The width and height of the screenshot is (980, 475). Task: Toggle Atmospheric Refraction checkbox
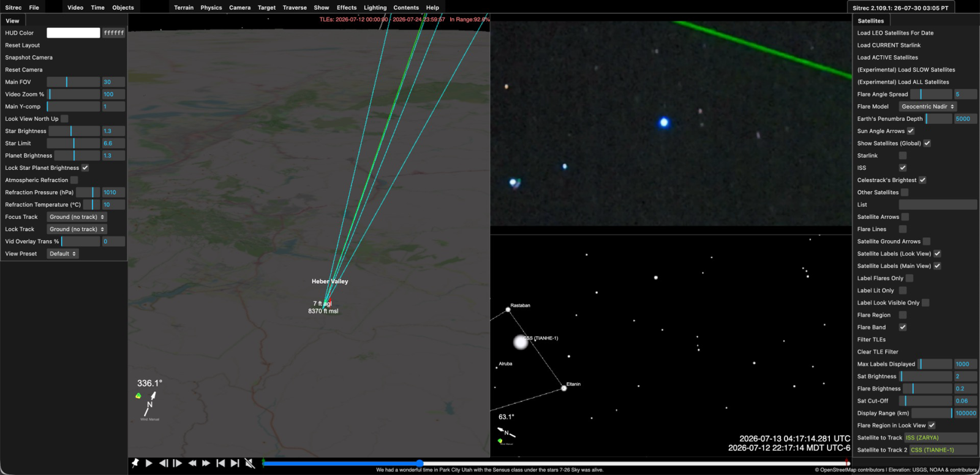[74, 180]
